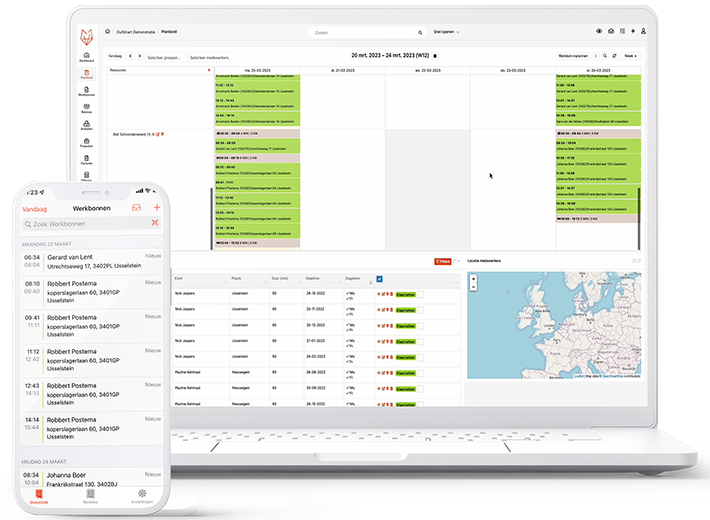Open the Selecteer groepen dropdown
This screenshot has height=520, width=710.
tap(165, 57)
